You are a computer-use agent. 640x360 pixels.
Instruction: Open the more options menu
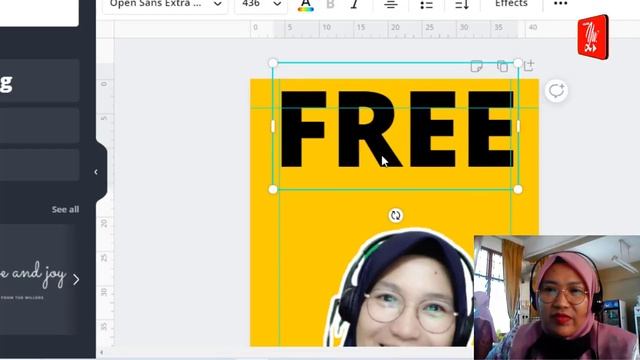click(x=560, y=4)
